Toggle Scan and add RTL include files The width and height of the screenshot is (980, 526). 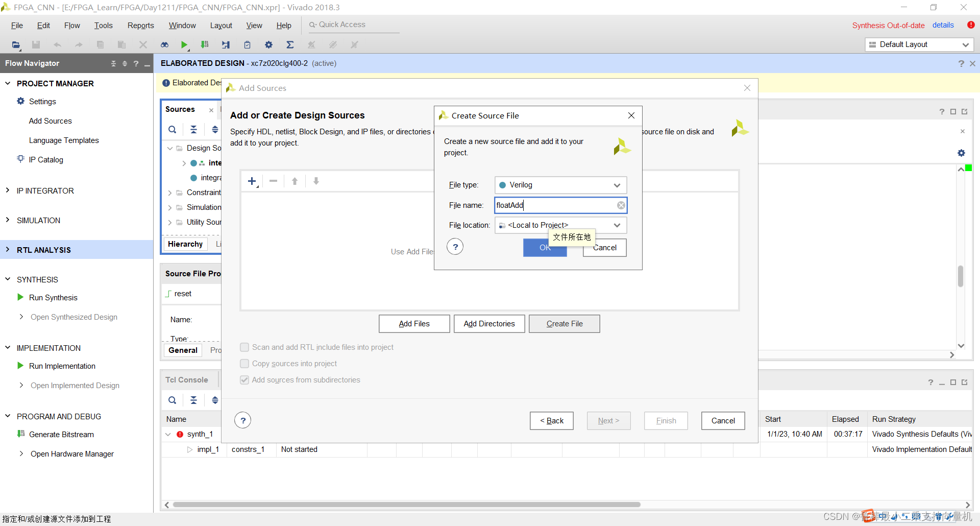pyautogui.click(x=244, y=347)
